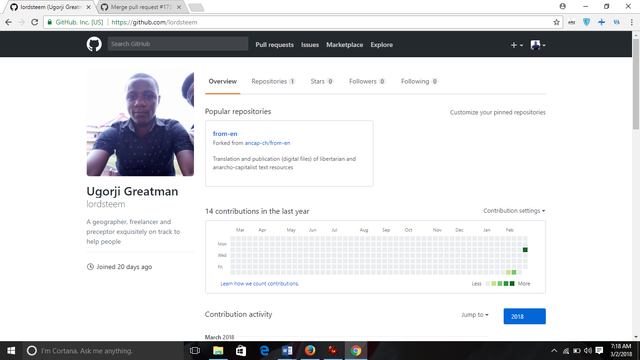640x360 pixels.
Task: Click the browser address bar URL
Action: click(154, 22)
